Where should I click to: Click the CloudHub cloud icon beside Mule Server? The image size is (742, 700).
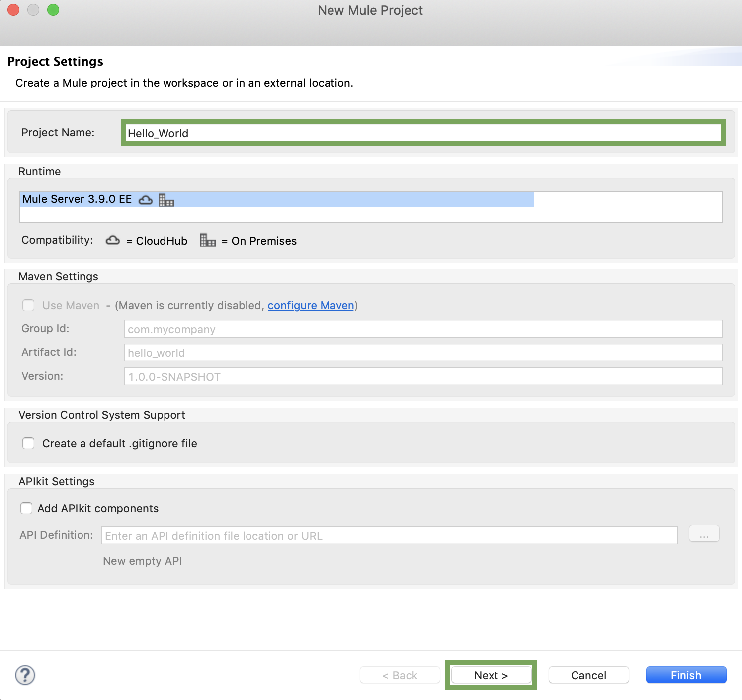click(x=146, y=200)
